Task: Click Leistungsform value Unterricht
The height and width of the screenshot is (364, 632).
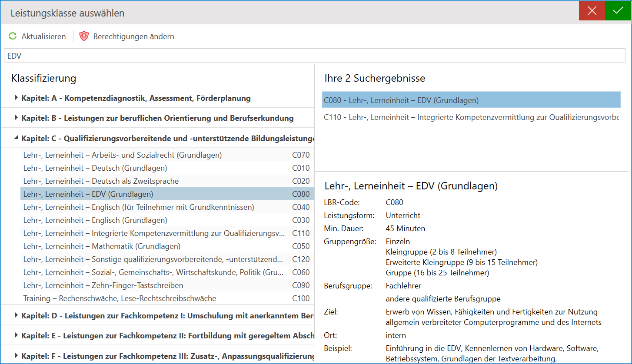Action: (x=403, y=215)
